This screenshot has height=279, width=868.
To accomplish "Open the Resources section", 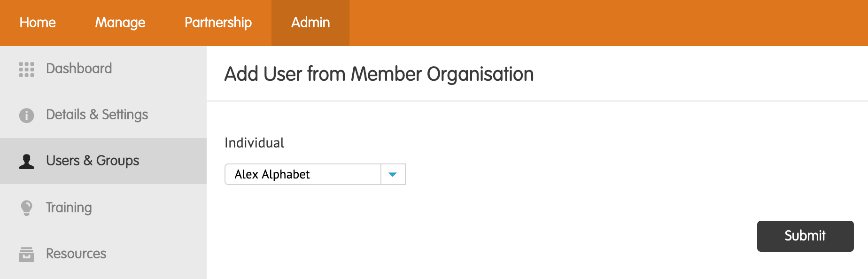I will tap(103, 254).
